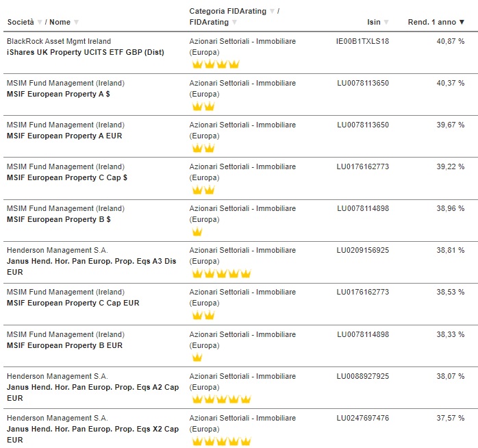Viewport: 478px width, 448px height.
Task: Select ISIN LU0088927925
Action: [x=363, y=376]
